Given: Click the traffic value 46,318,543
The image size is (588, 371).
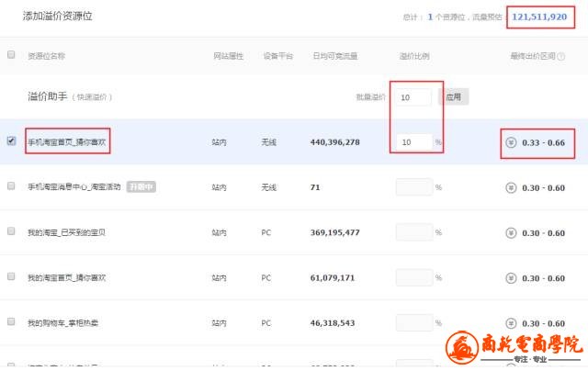Looking at the screenshot, I should [x=333, y=323].
